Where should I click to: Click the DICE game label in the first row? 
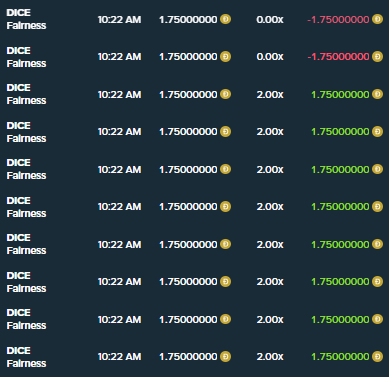pyautogui.click(x=18, y=12)
